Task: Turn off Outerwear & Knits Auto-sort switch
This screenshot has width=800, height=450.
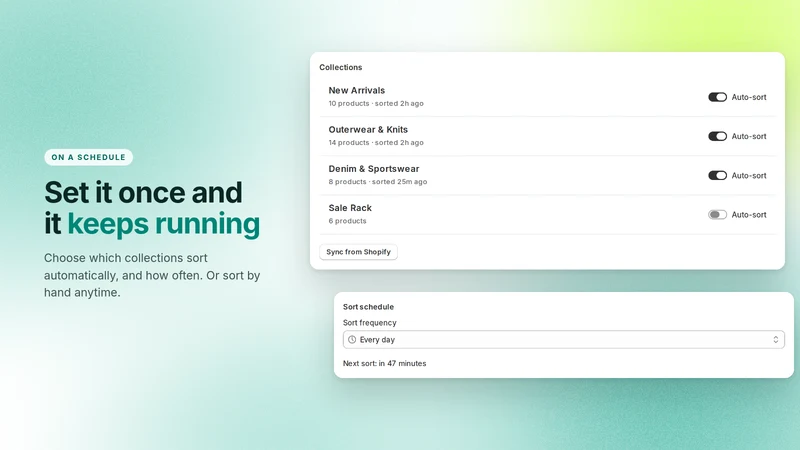Action: (x=717, y=136)
